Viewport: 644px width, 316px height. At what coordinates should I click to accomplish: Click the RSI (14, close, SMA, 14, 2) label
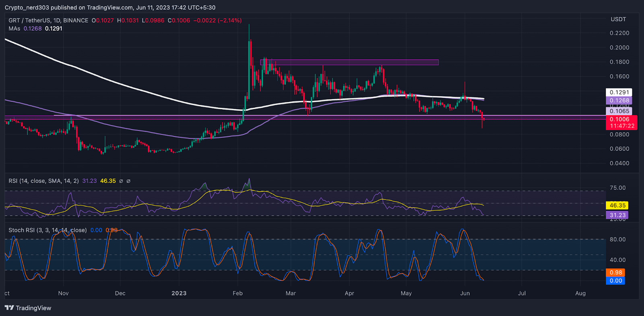tap(43, 181)
